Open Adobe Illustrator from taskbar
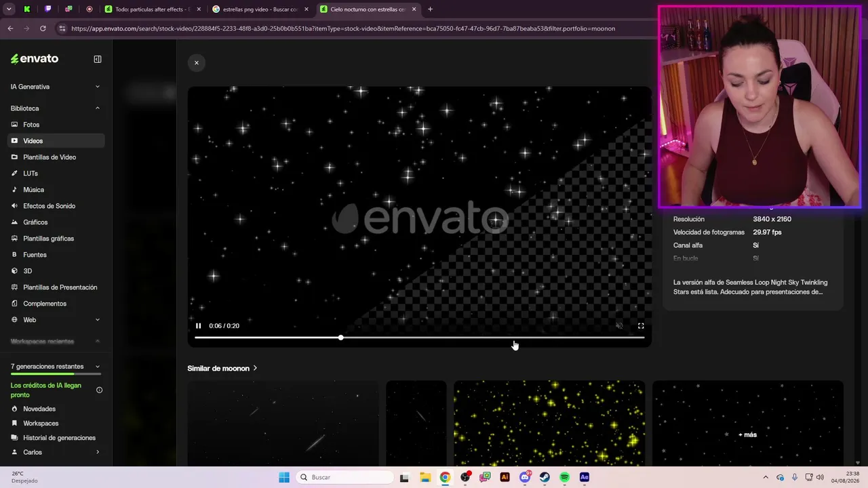The width and height of the screenshot is (868, 488). coord(505,477)
